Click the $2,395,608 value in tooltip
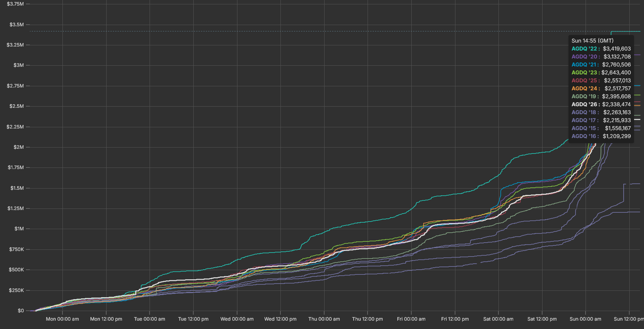644x329 pixels. pyautogui.click(x=617, y=96)
